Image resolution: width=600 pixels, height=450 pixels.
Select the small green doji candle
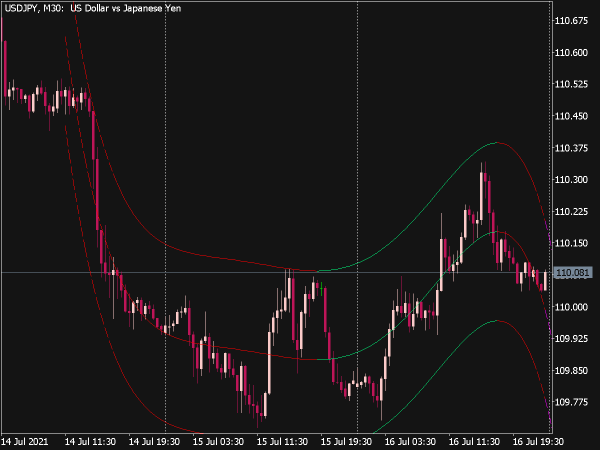pyautogui.click(x=321, y=288)
